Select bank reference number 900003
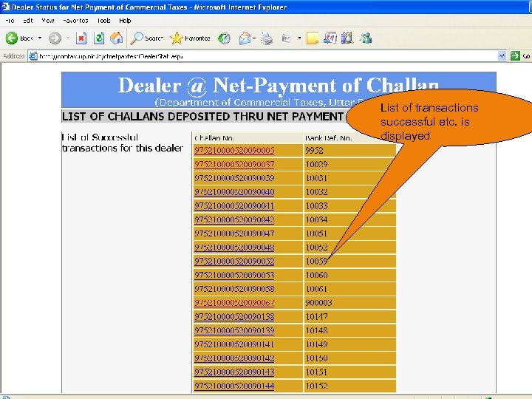Image resolution: width=532 pixels, height=399 pixels. (318, 303)
